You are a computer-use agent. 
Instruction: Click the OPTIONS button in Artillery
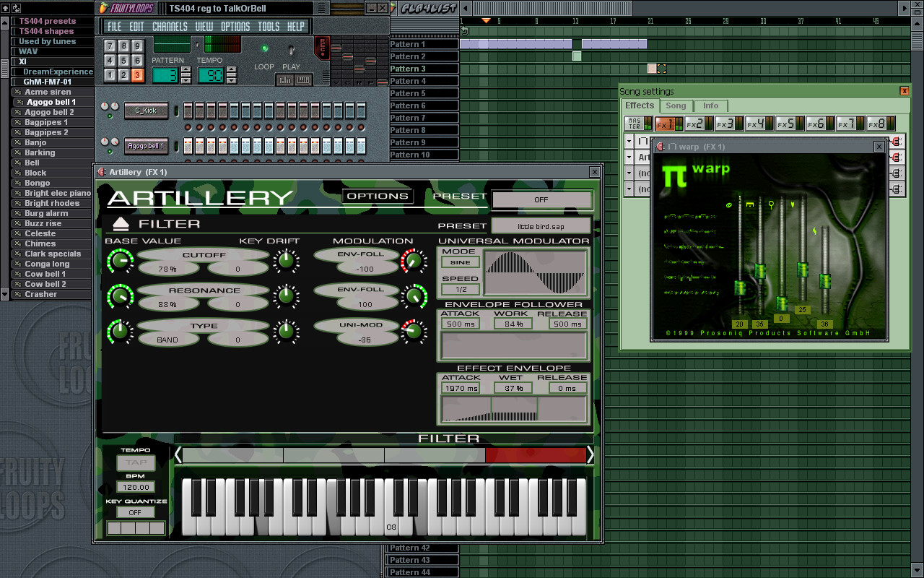tap(378, 196)
